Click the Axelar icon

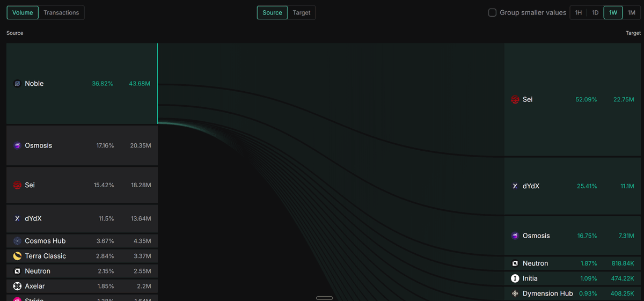coord(17,286)
